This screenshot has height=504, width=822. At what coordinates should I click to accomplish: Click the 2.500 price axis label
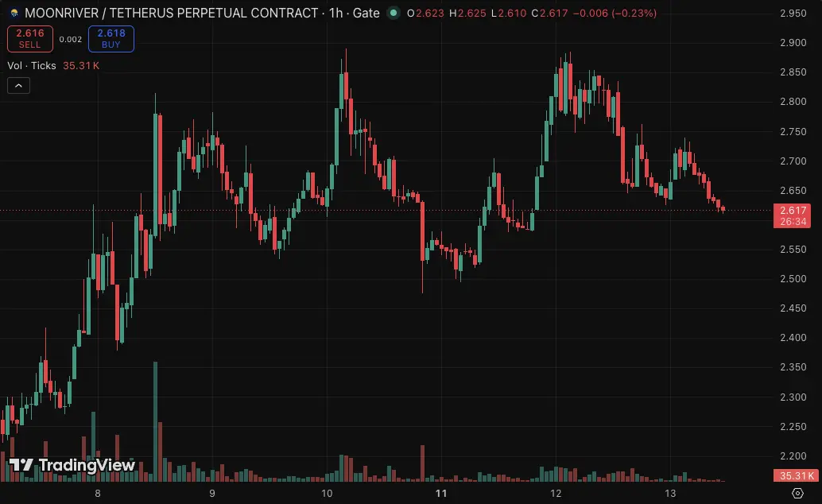pos(793,278)
